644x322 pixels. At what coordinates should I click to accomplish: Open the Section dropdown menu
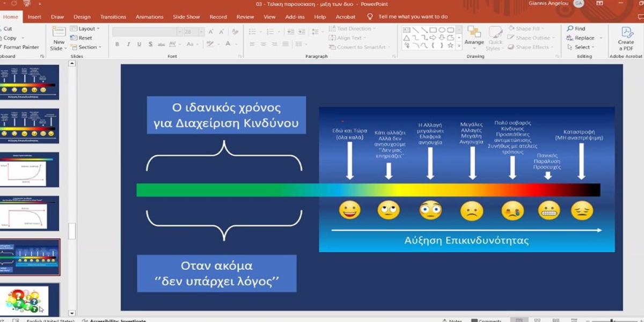click(87, 47)
